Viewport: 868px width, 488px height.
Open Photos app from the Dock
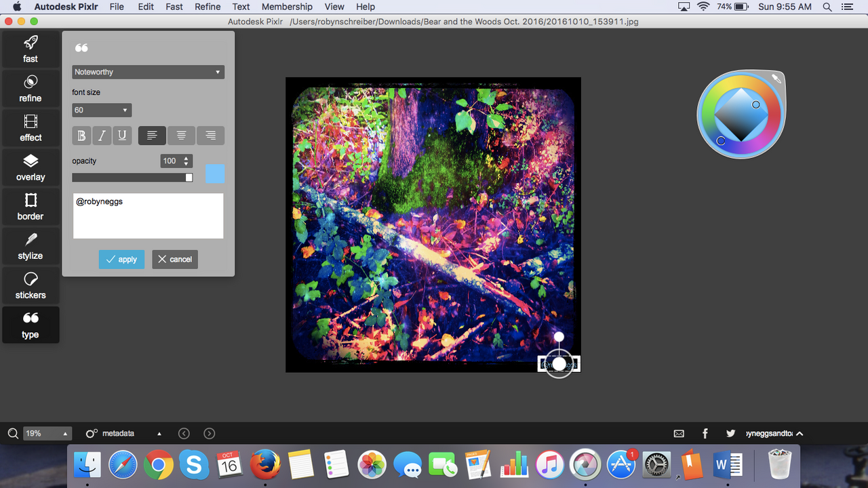point(371,465)
